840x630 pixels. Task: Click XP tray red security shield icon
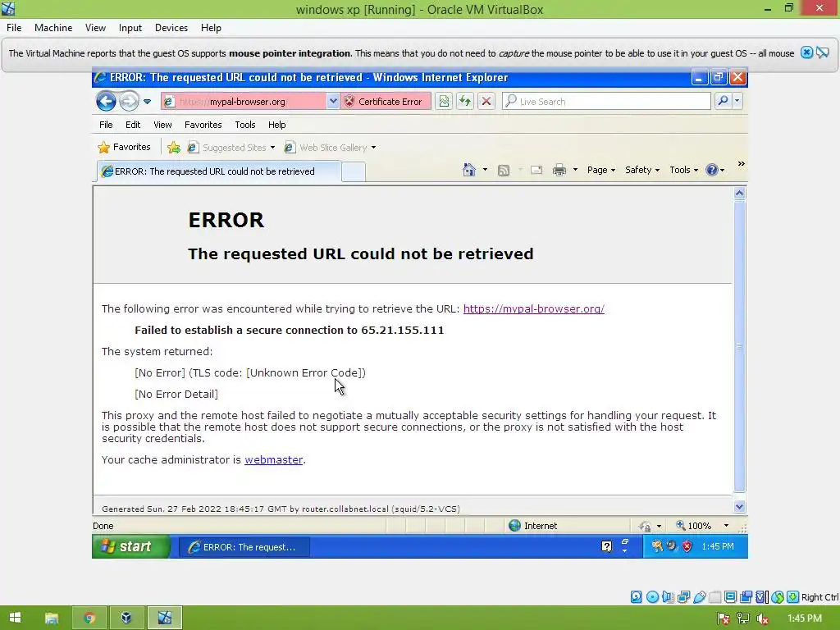(x=687, y=546)
